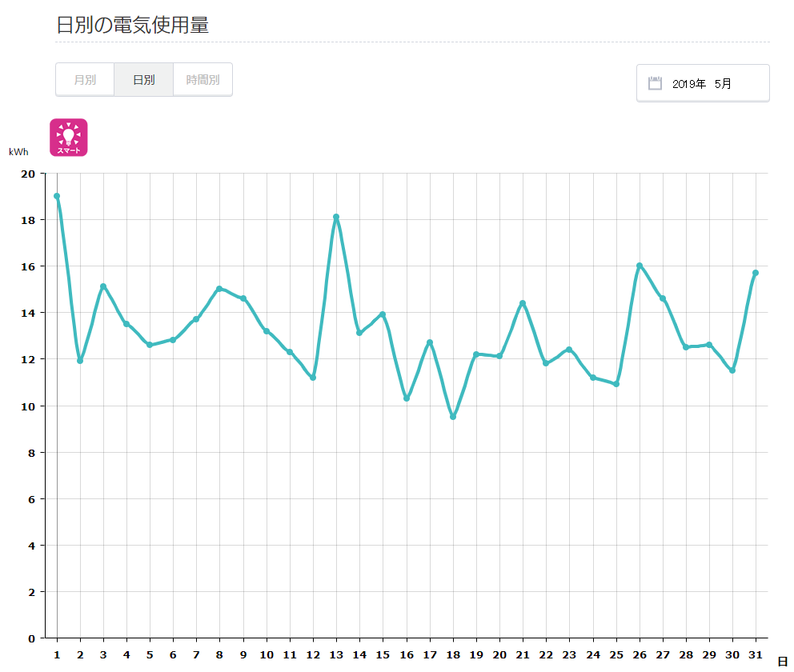The width and height of the screenshot is (794, 672).
Task: Click the day 4 point on the chart
Action: [x=126, y=324]
